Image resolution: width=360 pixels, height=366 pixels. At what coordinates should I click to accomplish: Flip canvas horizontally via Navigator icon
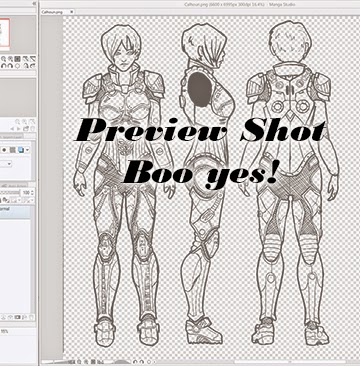(25, 66)
